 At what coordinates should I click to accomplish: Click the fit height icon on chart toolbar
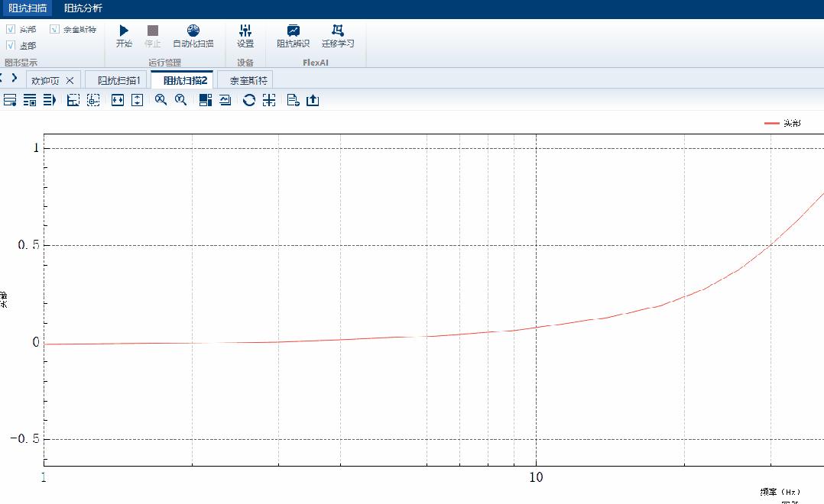138,100
